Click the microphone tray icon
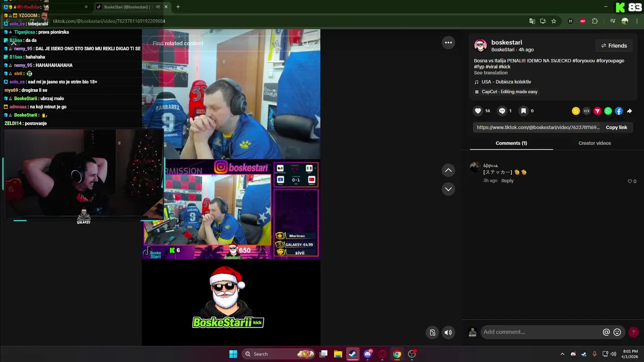Image resolution: width=644 pixels, height=362 pixels. (x=595, y=354)
